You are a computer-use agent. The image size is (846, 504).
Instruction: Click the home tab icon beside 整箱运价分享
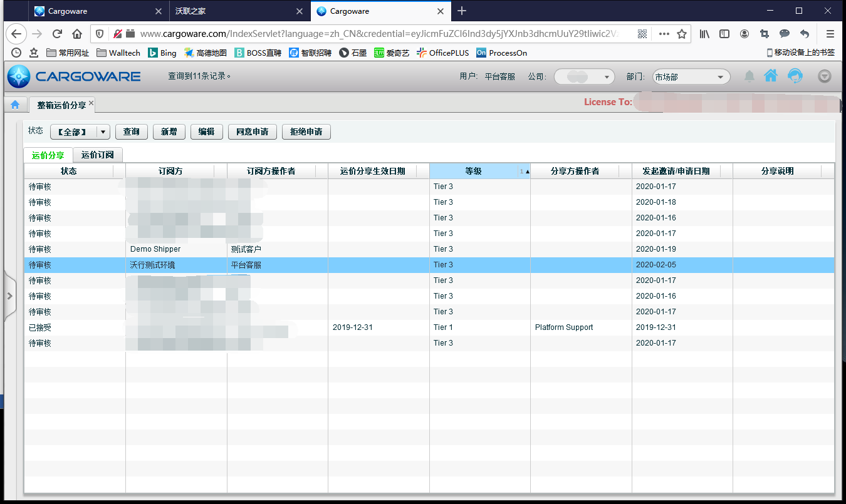pyautogui.click(x=15, y=105)
